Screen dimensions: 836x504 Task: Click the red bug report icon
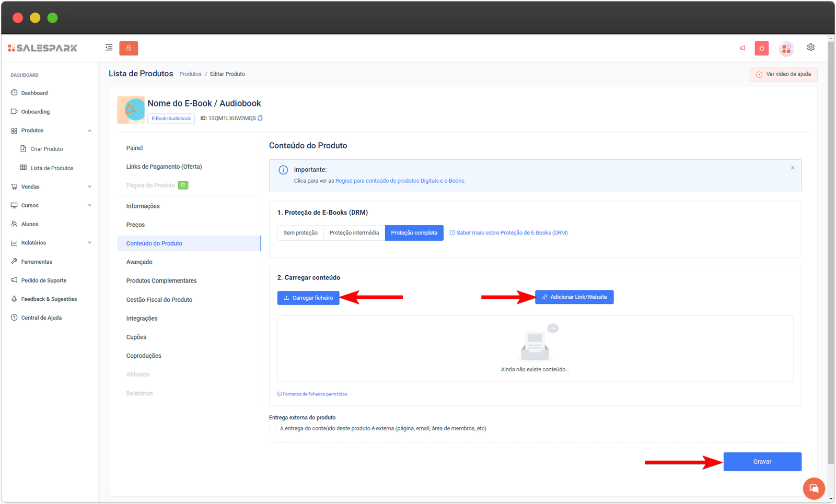click(x=761, y=49)
